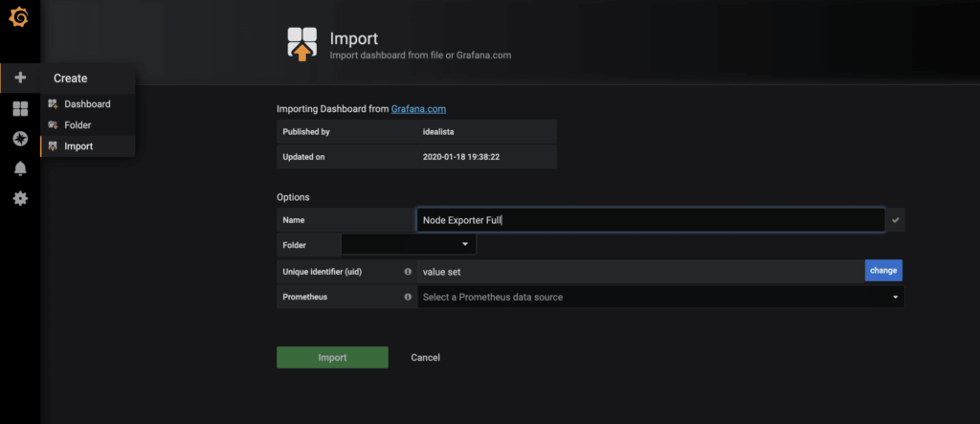Image resolution: width=980 pixels, height=424 pixels.
Task: Click the green checkmark beside Name field
Action: 896,220
